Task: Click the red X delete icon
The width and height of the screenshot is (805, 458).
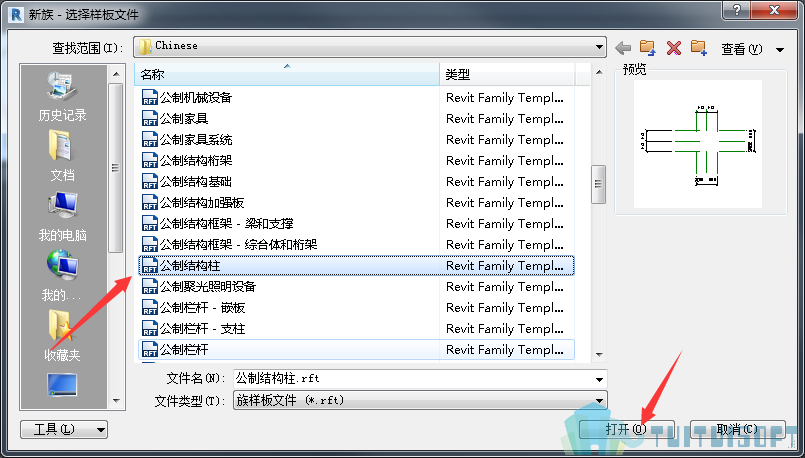Action: [x=674, y=48]
